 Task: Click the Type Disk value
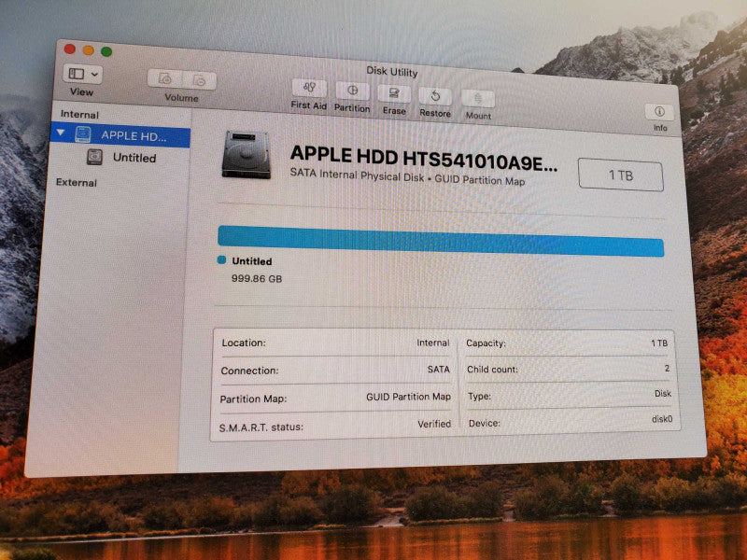tap(663, 393)
